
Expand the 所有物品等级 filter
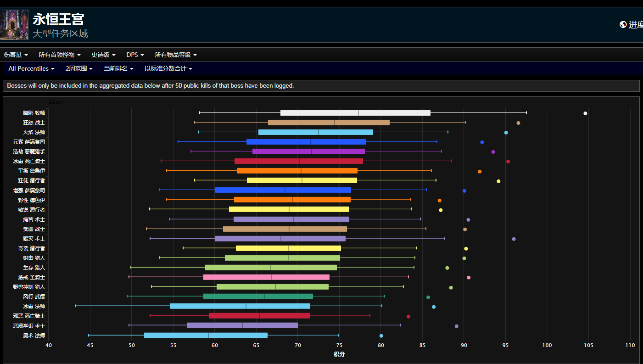tap(175, 55)
